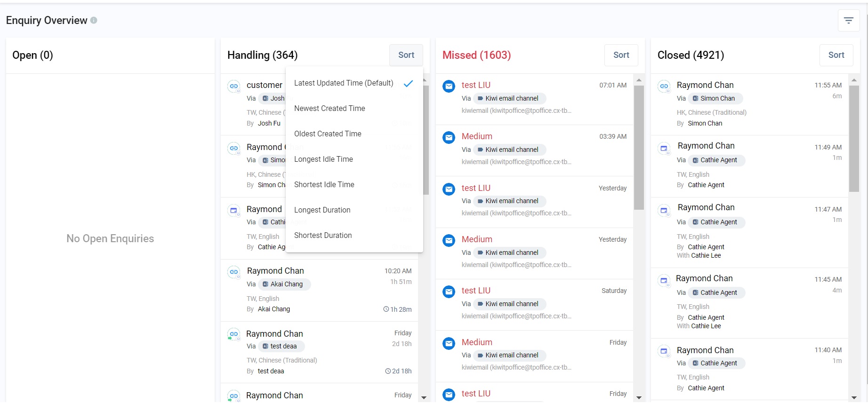Open the filter icon at top right

[x=849, y=20]
